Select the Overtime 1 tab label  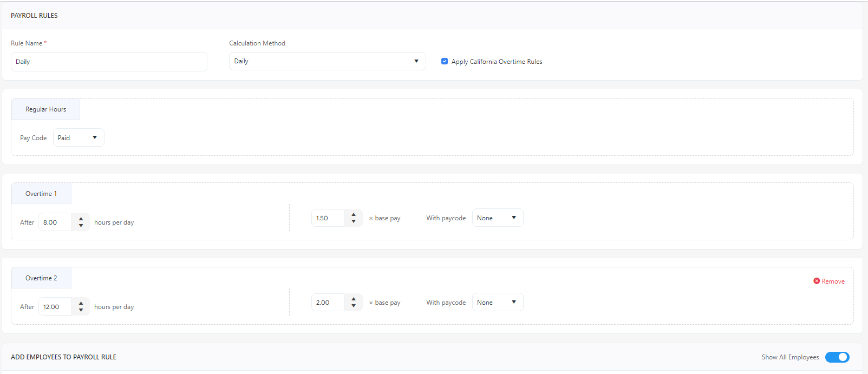41,194
